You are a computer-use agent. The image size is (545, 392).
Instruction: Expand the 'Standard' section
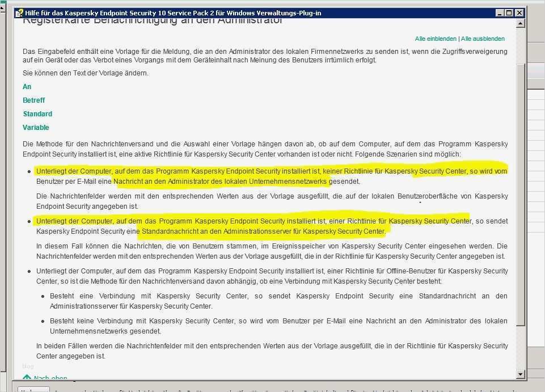[37, 113]
